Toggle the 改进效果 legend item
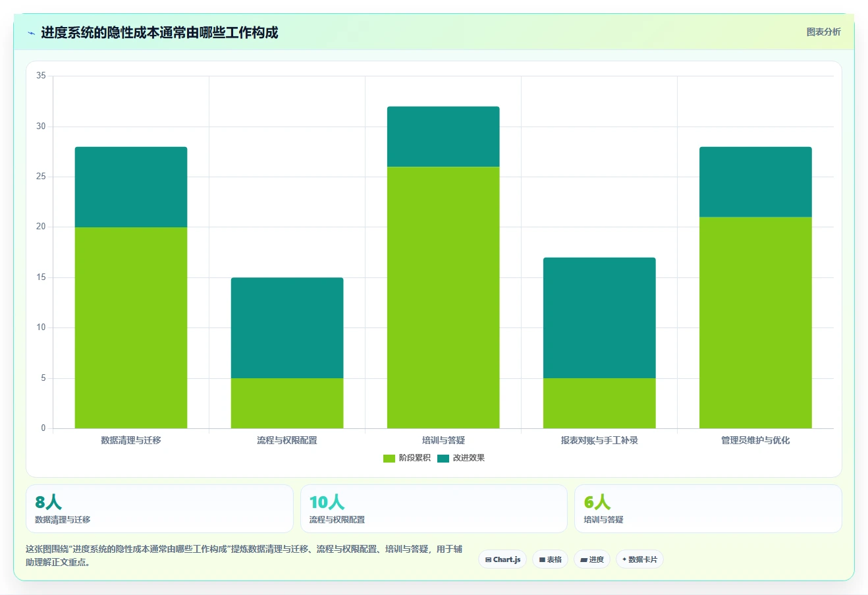This screenshot has height=595, width=868. click(x=461, y=458)
